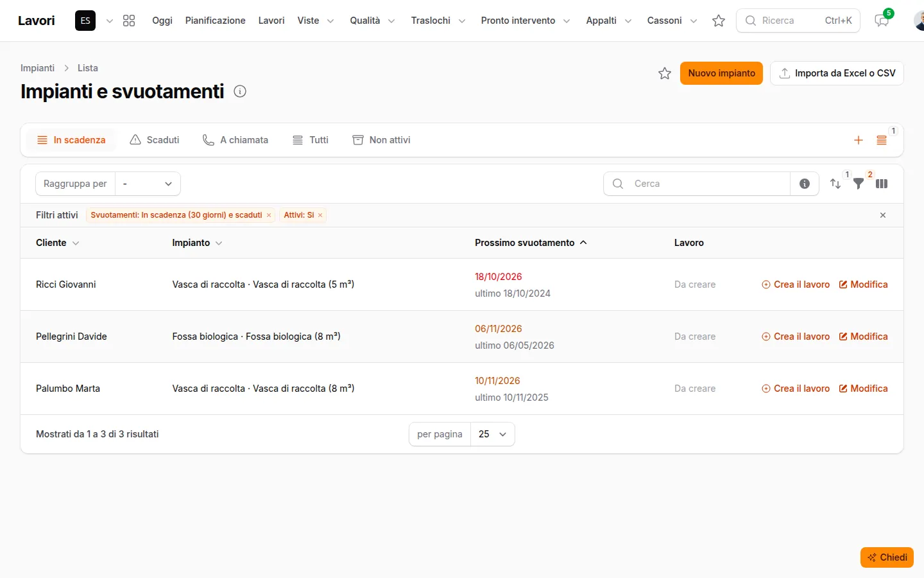Expand the Qualità menu
924x578 pixels.
pos(372,21)
